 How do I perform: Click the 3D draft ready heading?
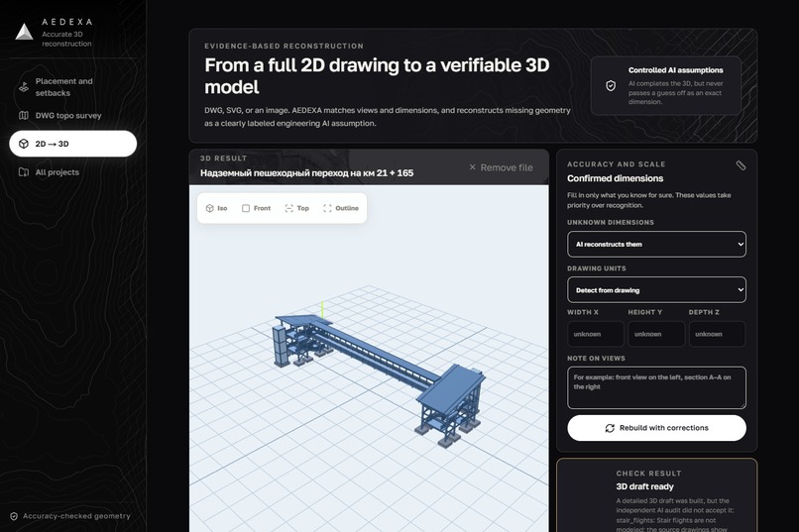(x=644, y=486)
